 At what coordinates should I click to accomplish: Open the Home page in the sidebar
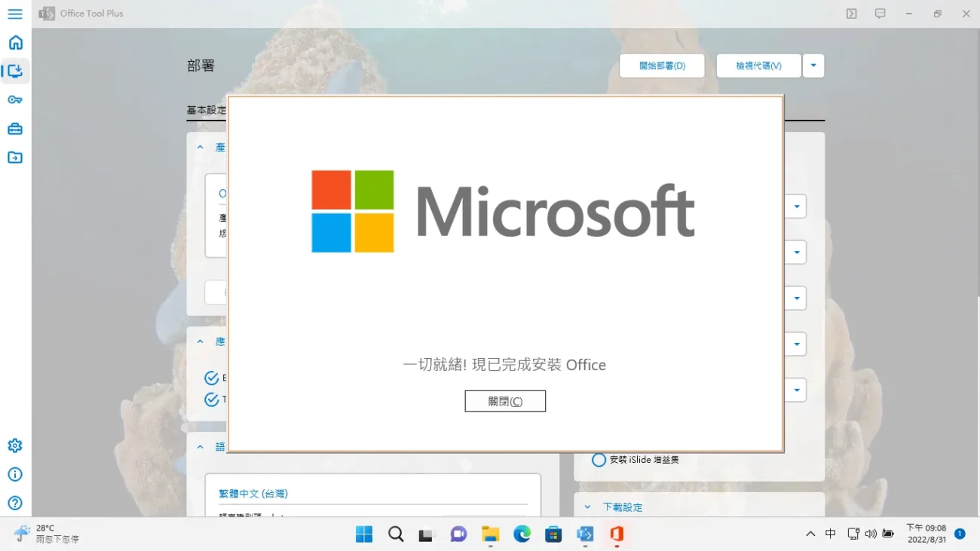(15, 42)
